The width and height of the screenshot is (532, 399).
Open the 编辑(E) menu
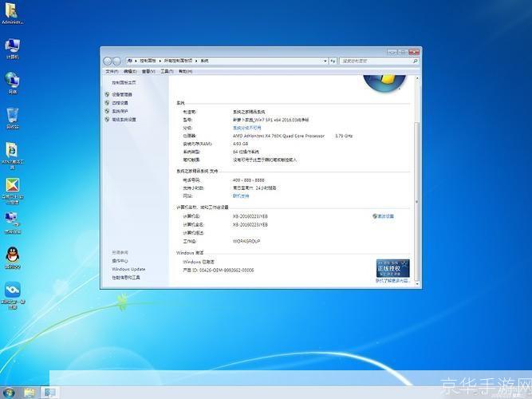coord(130,71)
